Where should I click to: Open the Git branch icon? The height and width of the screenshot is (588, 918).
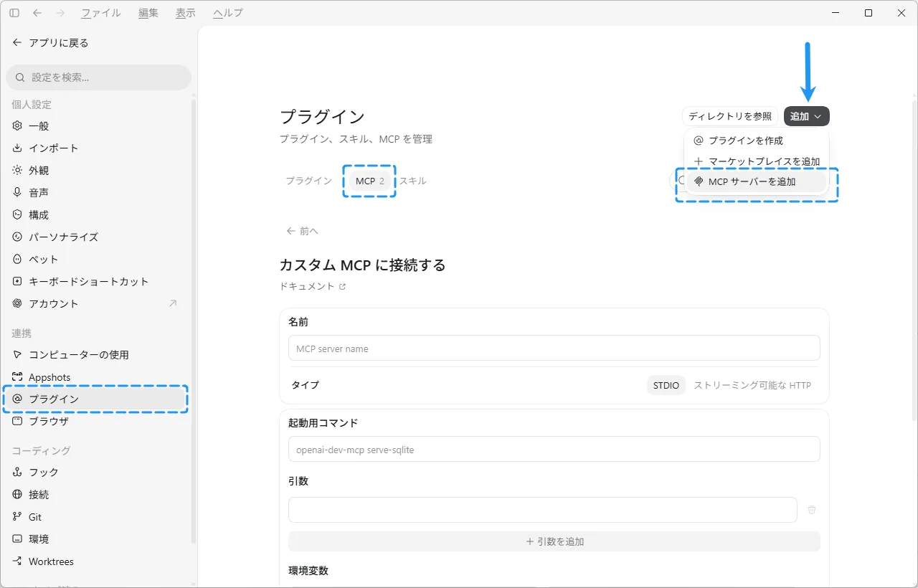(x=17, y=516)
